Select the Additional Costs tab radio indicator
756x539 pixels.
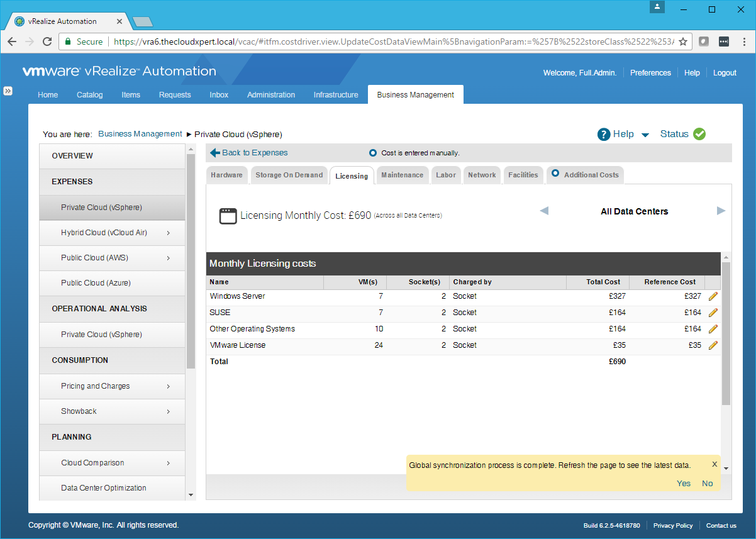(555, 174)
